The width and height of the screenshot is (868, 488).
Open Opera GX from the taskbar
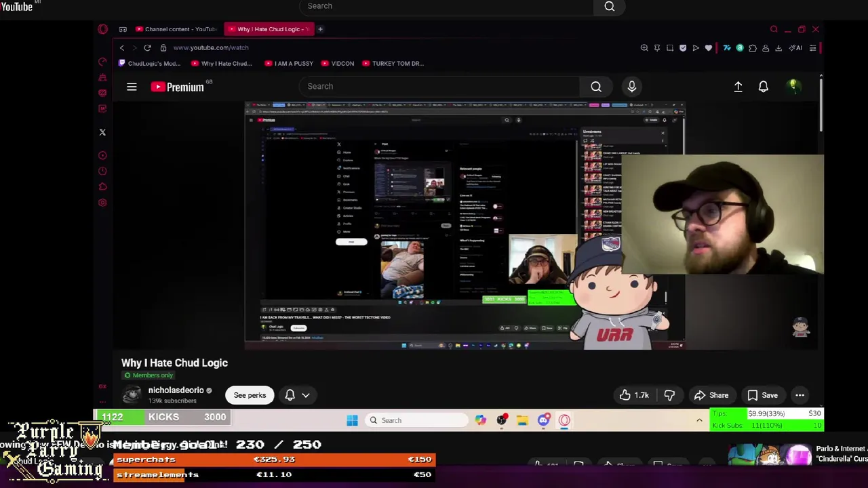tap(564, 420)
